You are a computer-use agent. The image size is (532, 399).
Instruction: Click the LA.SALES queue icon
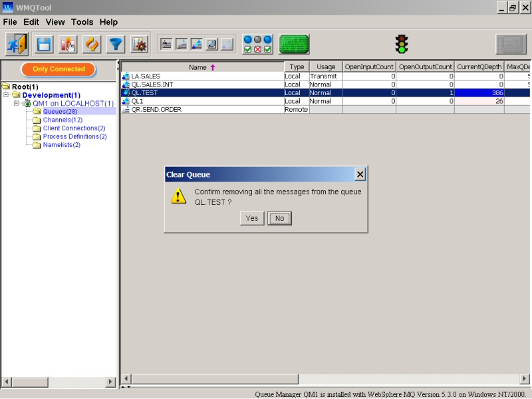coord(126,76)
